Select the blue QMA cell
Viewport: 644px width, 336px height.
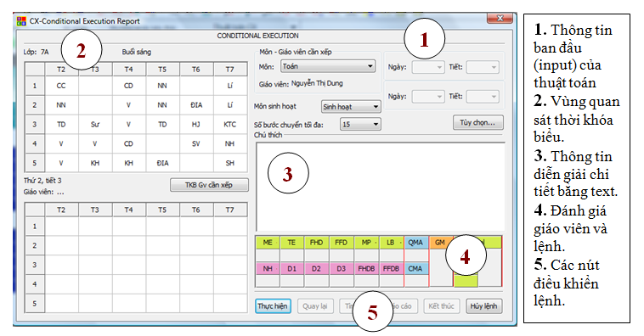[x=415, y=243]
